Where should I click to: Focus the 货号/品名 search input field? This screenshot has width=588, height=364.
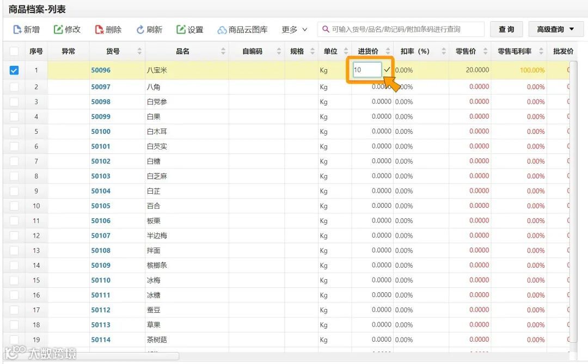401,29
